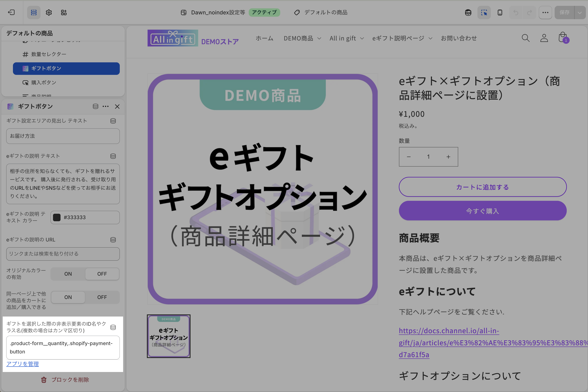
Task: Set 同一ページ上で他の商品 option to ON
Action: 68,297
